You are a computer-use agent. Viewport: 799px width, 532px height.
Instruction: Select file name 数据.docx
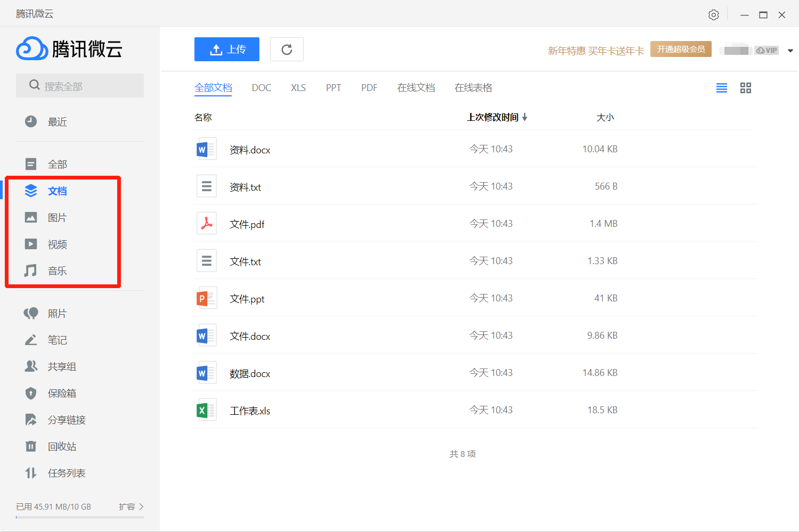(250, 373)
